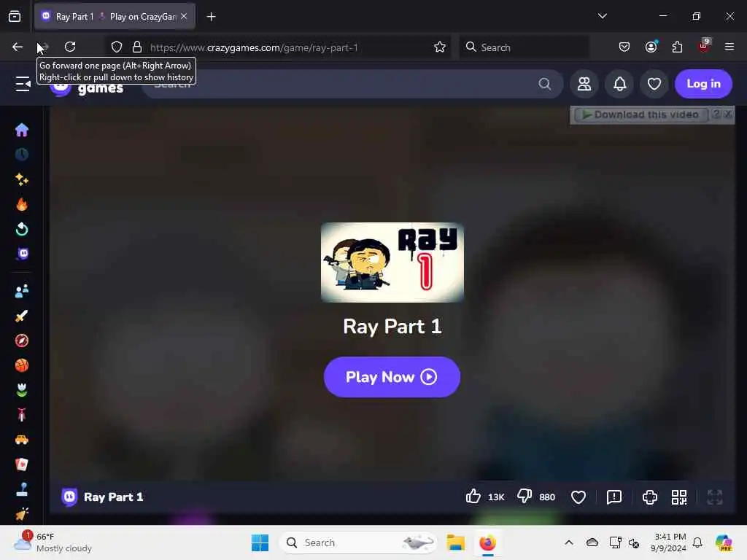The image size is (747, 560).
Task: Open Save to Pocket toolbar icon
Action: coord(624,47)
